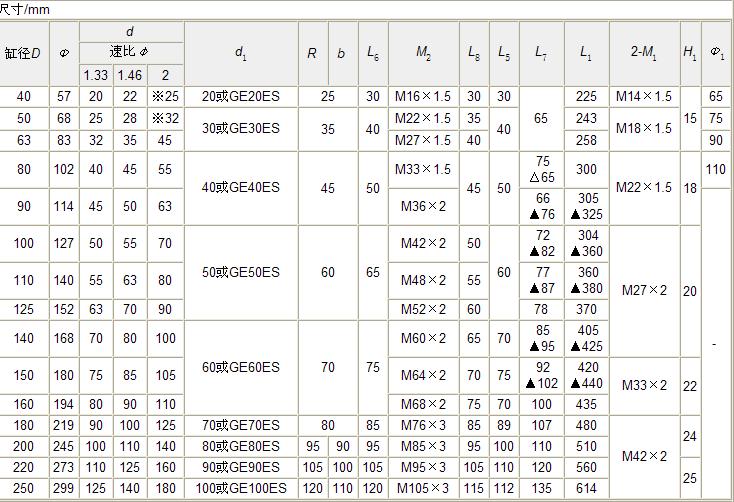
Task: Click the 'M64×2' thread cell
Action: pyautogui.click(x=424, y=376)
